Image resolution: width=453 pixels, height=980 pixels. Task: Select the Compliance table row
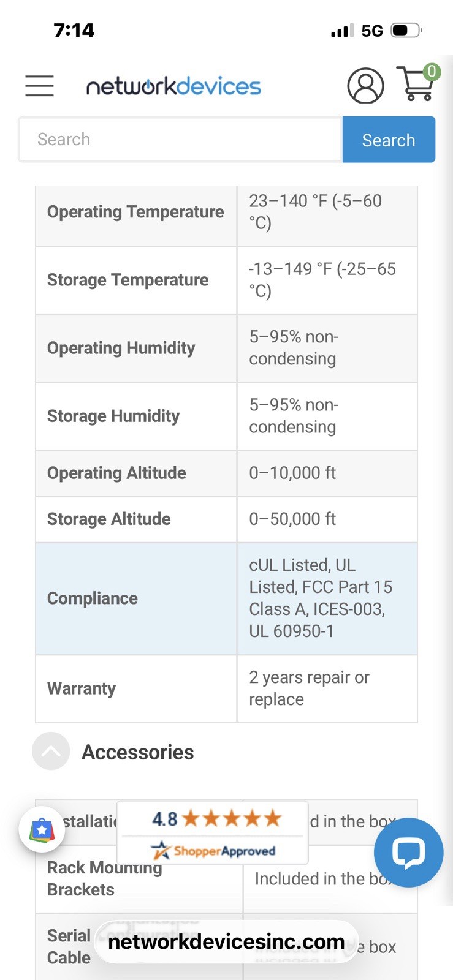tap(226, 598)
